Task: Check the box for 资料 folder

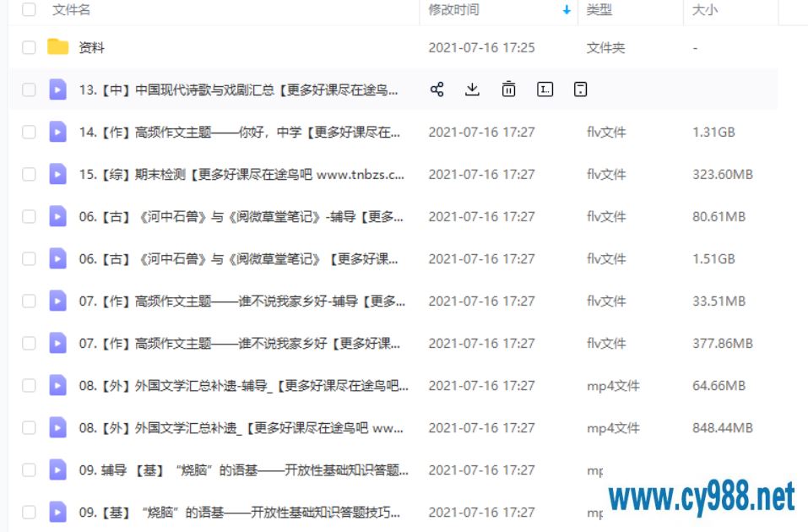Action: 29,47
